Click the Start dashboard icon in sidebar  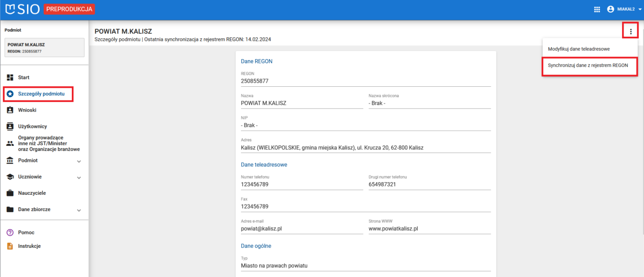pyautogui.click(x=10, y=78)
